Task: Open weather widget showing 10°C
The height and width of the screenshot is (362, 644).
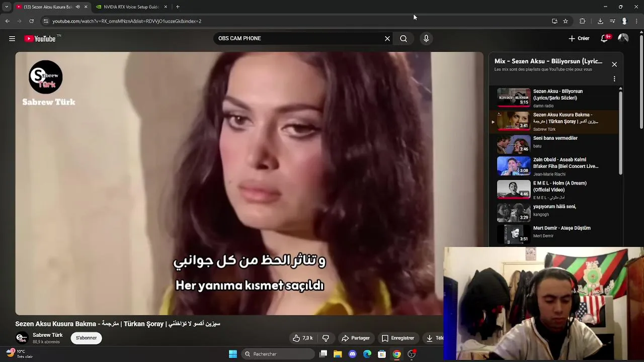Action: pos(20,354)
